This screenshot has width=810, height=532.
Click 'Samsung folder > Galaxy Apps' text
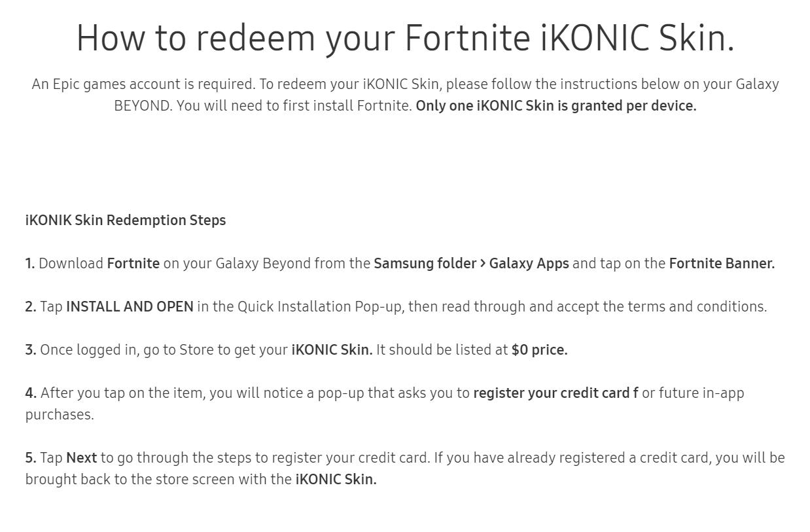point(471,263)
